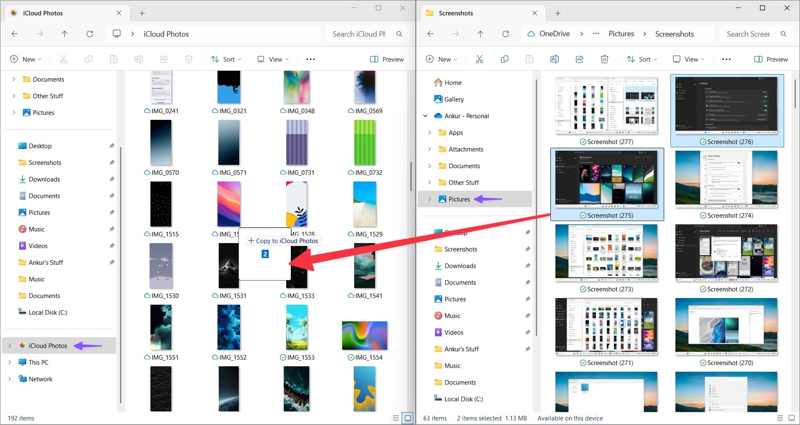Click Share icon in Screenshots window toolbar

(x=579, y=59)
